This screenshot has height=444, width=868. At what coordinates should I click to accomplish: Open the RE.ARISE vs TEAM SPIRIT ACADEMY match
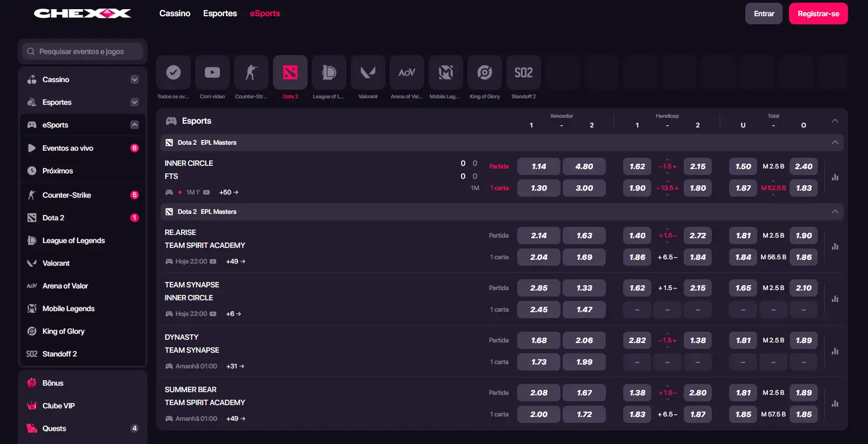205,239
